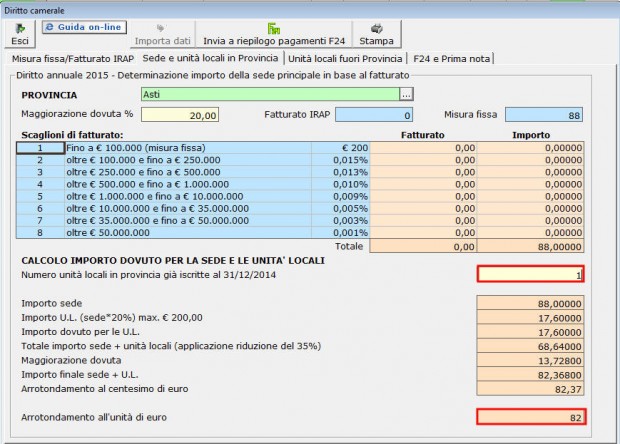Click Totale importo sede + unità locali value 68,64000
Image resolution: width=620 pixels, height=444 pixels.
coord(530,346)
